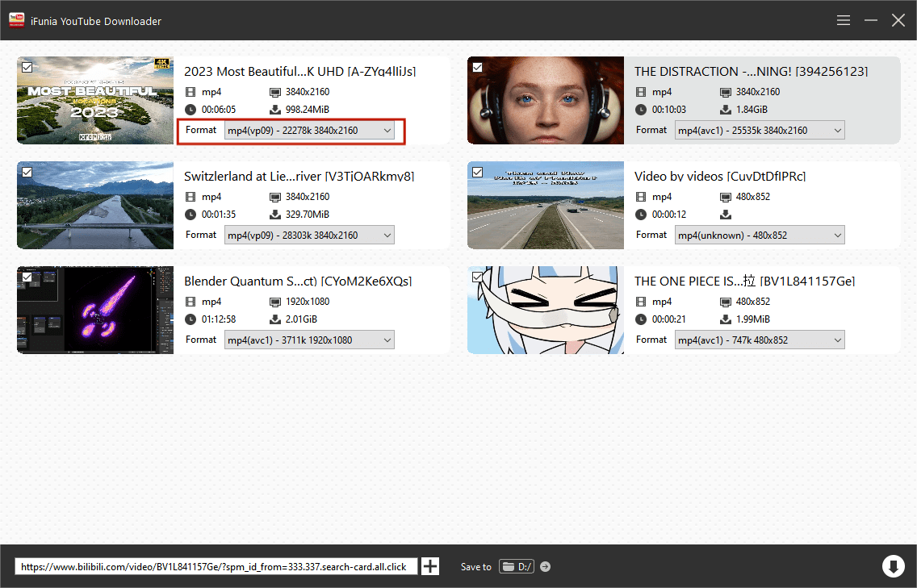This screenshot has height=588, width=917.
Task: Select the Switzerland river video thumbnail
Action: [x=95, y=205]
